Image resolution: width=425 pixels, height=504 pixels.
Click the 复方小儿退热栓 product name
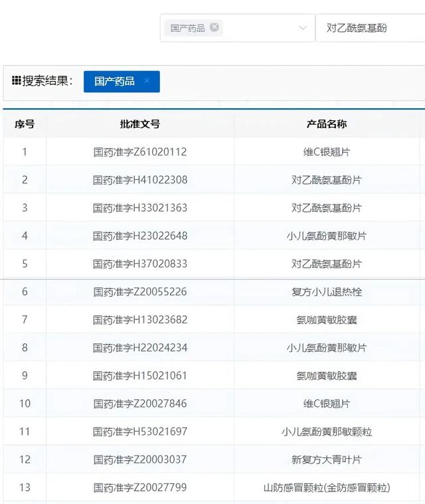pyautogui.click(x=327, y=292)
